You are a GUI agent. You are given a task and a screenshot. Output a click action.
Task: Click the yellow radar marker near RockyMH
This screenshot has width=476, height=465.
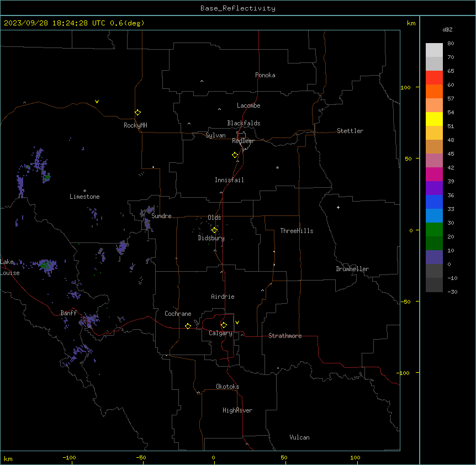[x=137, y=113]
